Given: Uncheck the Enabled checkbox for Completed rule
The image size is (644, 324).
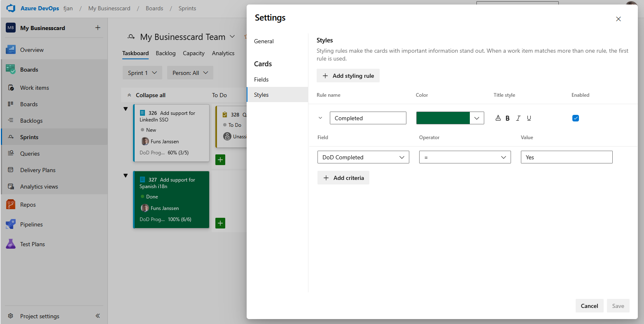Looking at the screenshot, I should tap(576, 118).
